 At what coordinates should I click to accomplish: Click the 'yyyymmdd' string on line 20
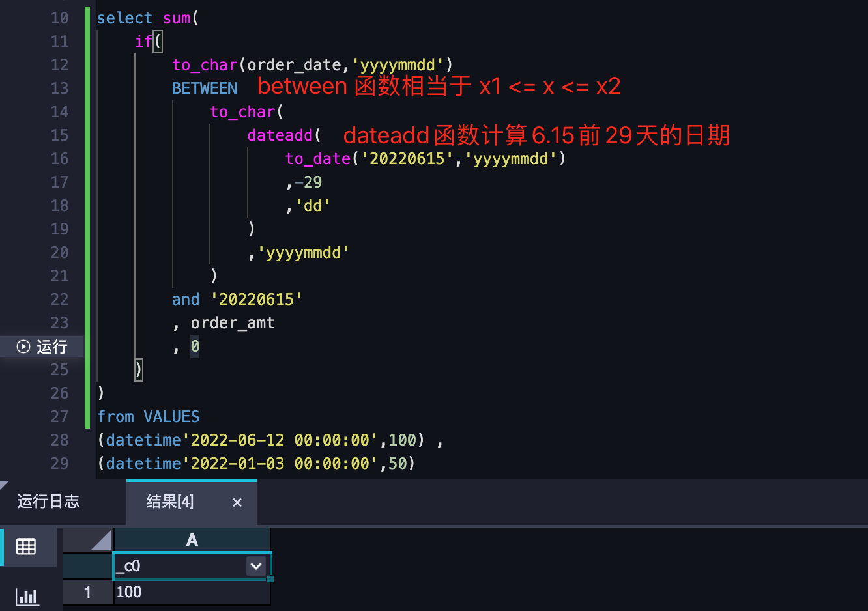point(304,253)
